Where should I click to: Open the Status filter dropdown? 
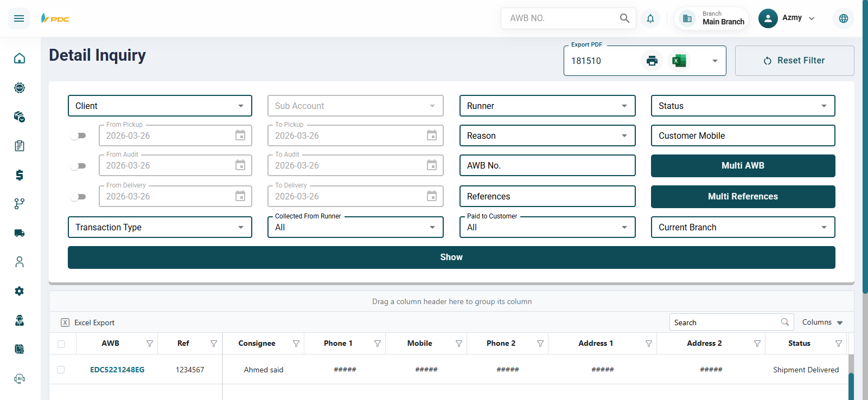742,106
